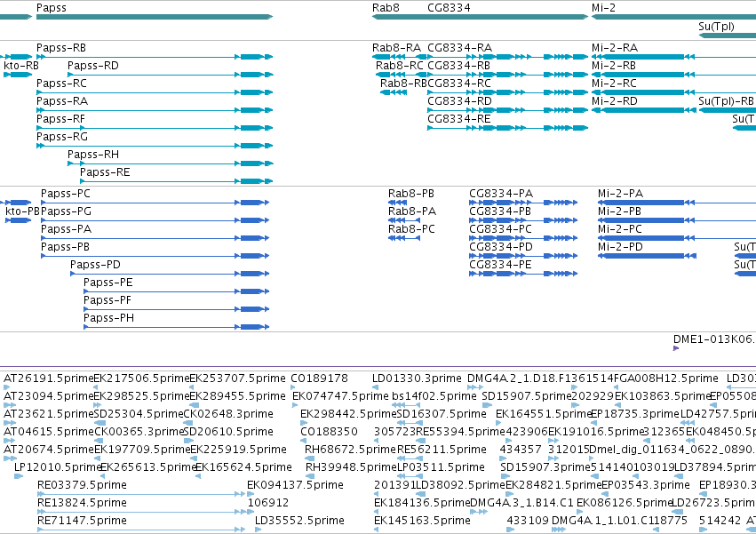Click protein label Papss-PF
Viewport: 756px width, 534px height.
107,301
